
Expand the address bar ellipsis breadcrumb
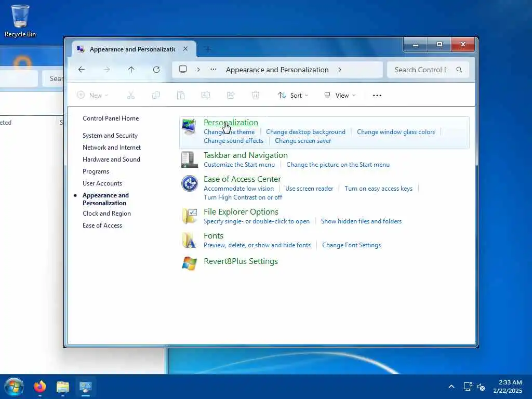213,70
